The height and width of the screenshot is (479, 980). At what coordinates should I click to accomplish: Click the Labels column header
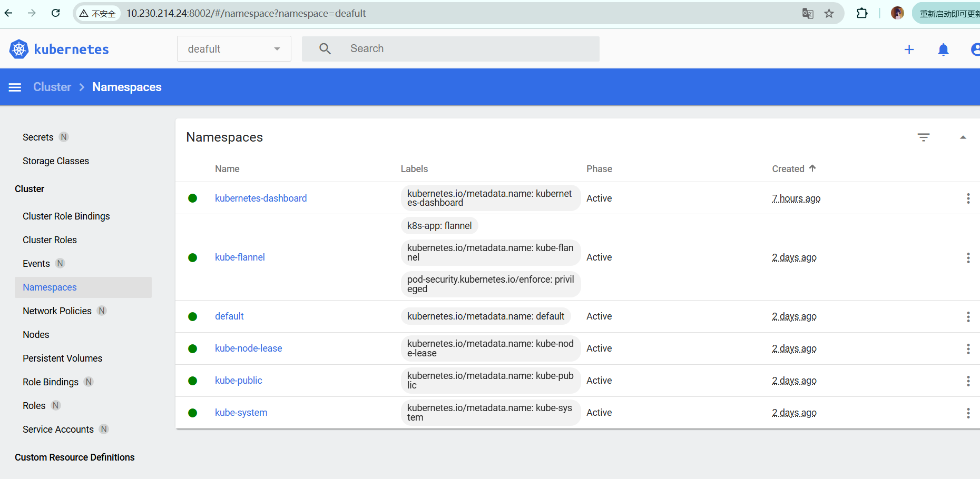414,169
